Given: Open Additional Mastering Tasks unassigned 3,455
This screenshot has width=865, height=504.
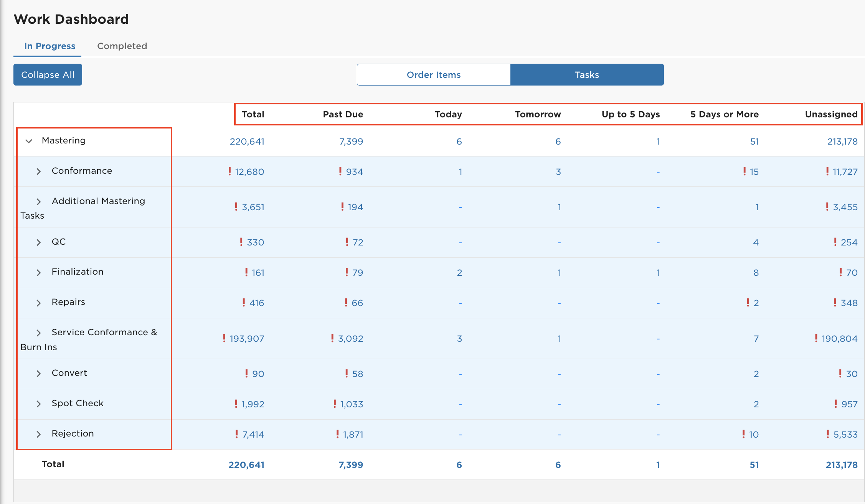Looking at the screenshot, I should click(845, 207).
